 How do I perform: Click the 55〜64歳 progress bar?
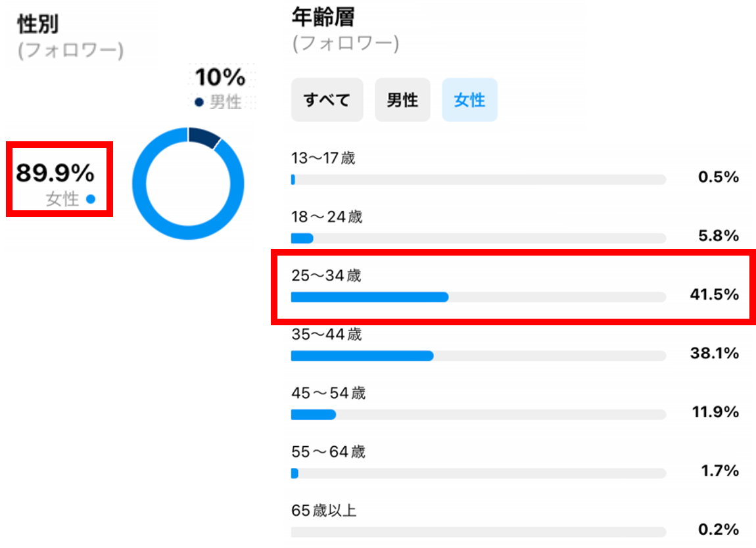point(478,473)
